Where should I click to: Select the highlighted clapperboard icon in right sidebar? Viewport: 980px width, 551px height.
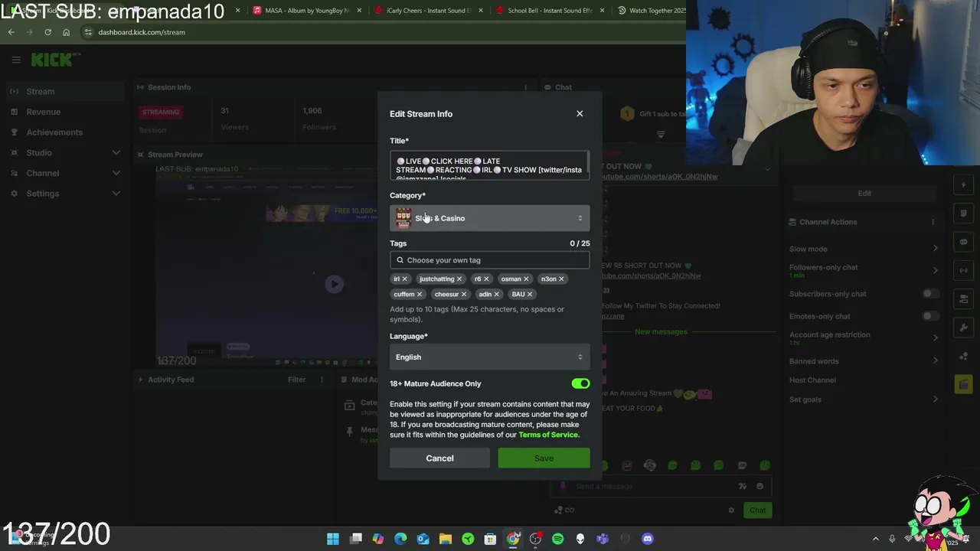(x=963, y=384)
